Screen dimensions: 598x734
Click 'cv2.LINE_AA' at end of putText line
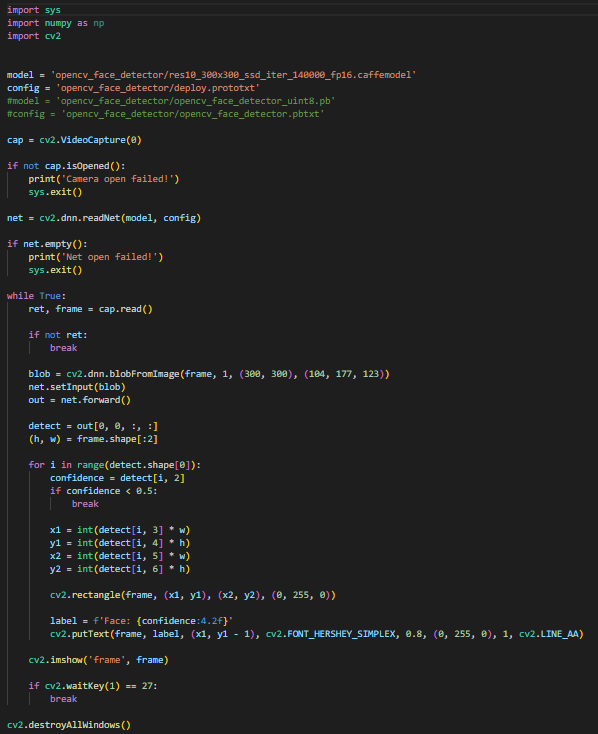click(x=549, y=634)
